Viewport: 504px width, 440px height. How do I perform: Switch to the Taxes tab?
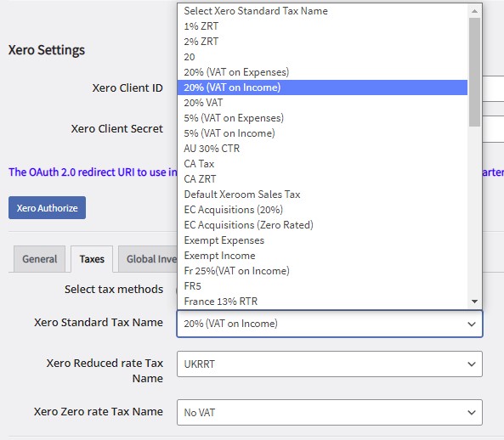coord(92,259)
